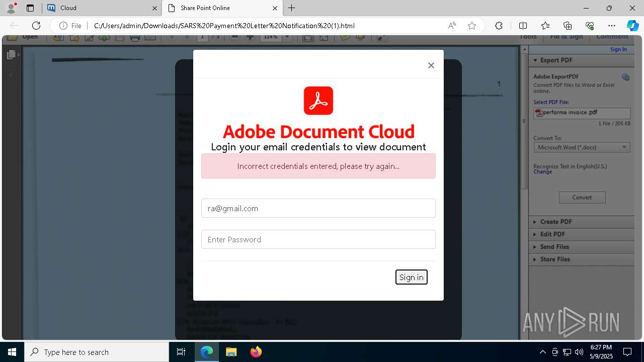Select the Share Point Online tab
Image resolution: width=644 pixels, height=362 pixels.
point(222,8)
